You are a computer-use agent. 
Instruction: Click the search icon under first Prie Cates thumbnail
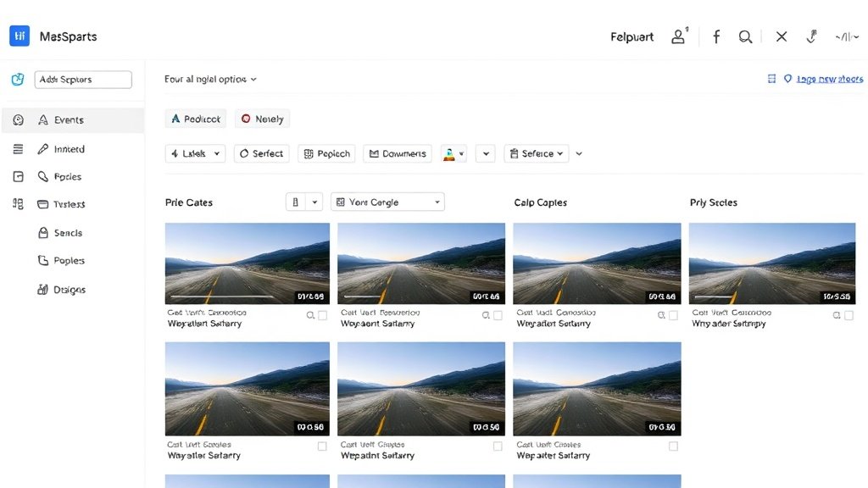(310, 315)
